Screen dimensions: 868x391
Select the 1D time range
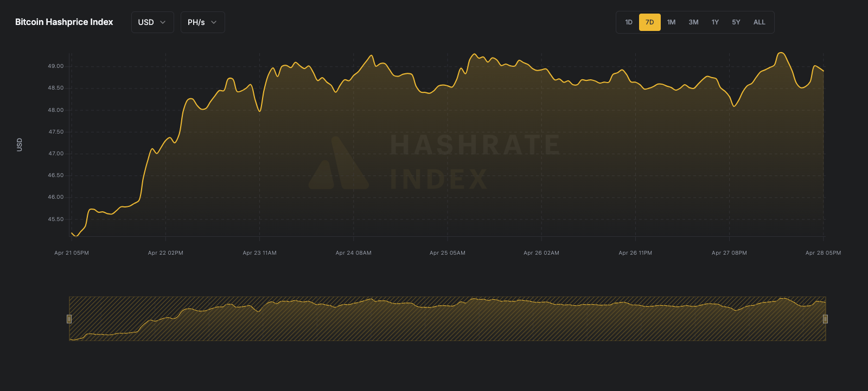[x=629, y=22]
